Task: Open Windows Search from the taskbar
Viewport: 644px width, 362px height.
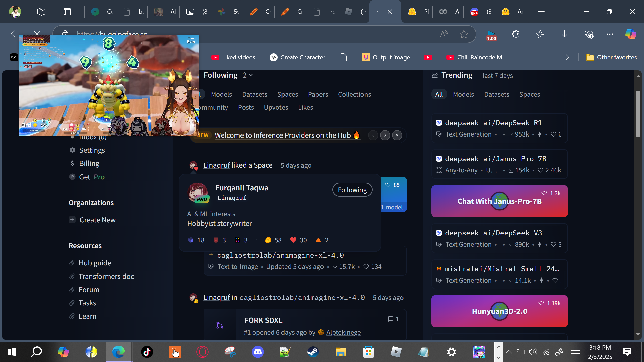Action: point(36,352)
